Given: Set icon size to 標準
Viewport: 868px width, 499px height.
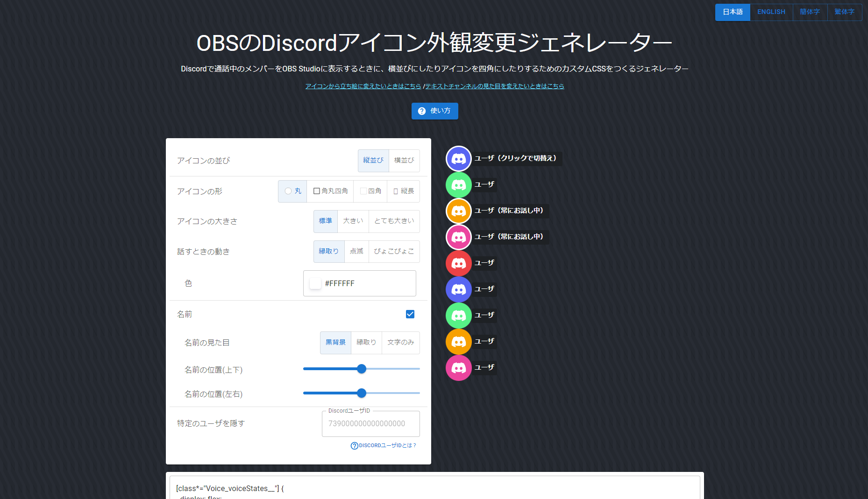Looking at the screenshot, I should pyautogui.click(x=326, y=221).
